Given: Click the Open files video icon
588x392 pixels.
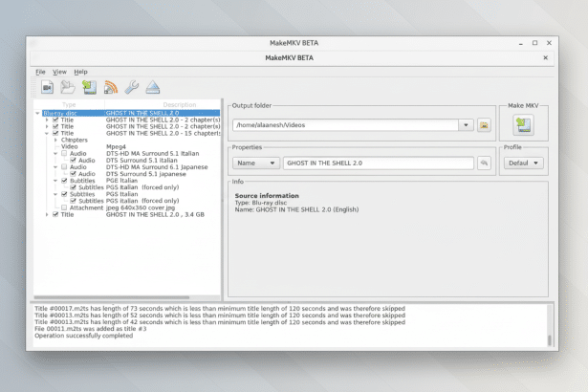Looking at the screenshot, I should (x=47, y=87).
